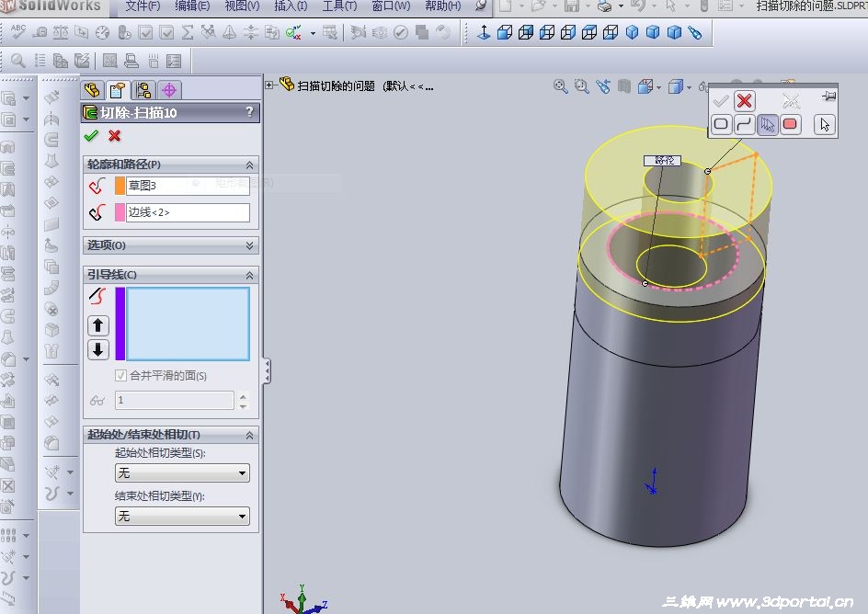868x614 pixels.
Task: Cancel selection with red X in popup
Action: (x=744, y=101)
